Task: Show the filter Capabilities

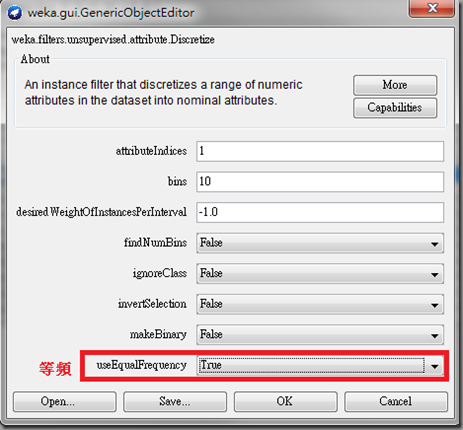Action: 395,108
